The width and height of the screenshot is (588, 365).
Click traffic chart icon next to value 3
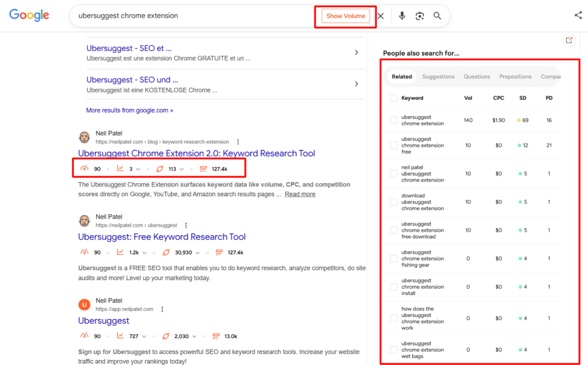point(120,169)
